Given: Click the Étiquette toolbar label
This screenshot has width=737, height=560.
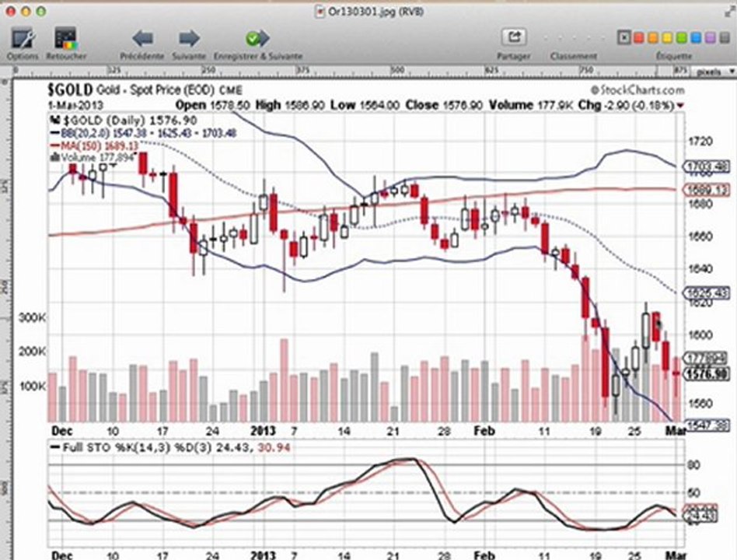Looking at the screenshot, I should point(674,56).
